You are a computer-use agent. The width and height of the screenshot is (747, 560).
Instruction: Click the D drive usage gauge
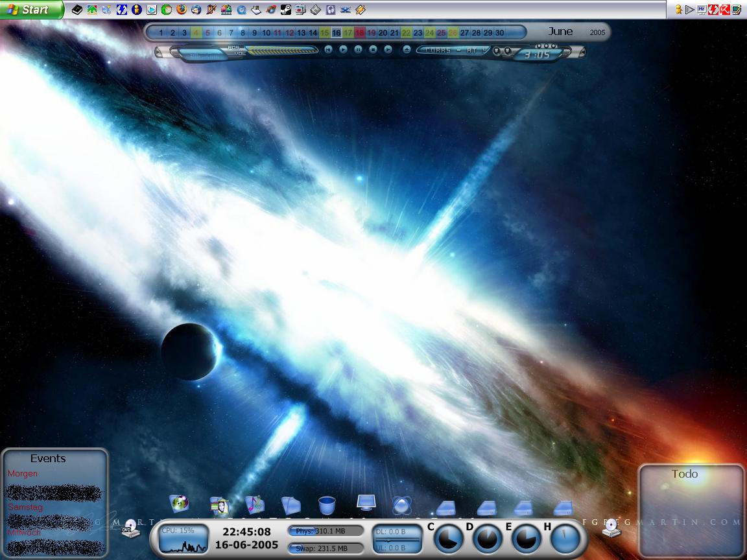(x=487, y=539)
